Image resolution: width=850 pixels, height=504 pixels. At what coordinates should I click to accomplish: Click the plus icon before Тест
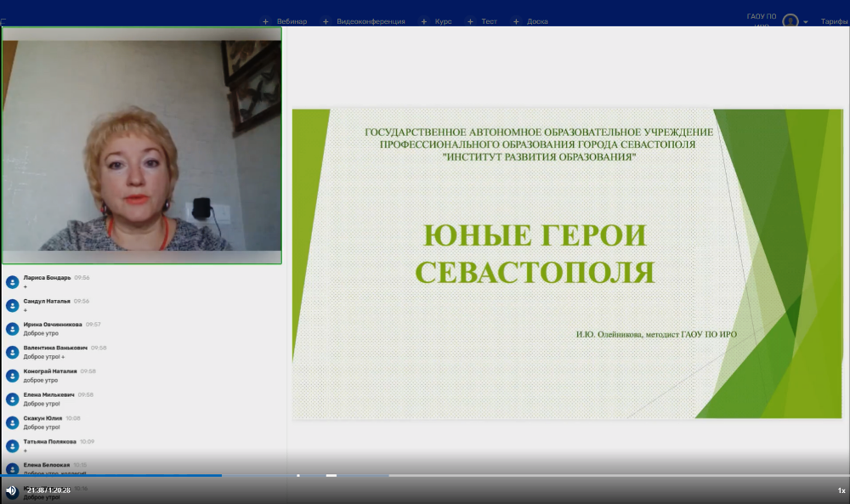point(470,22)
